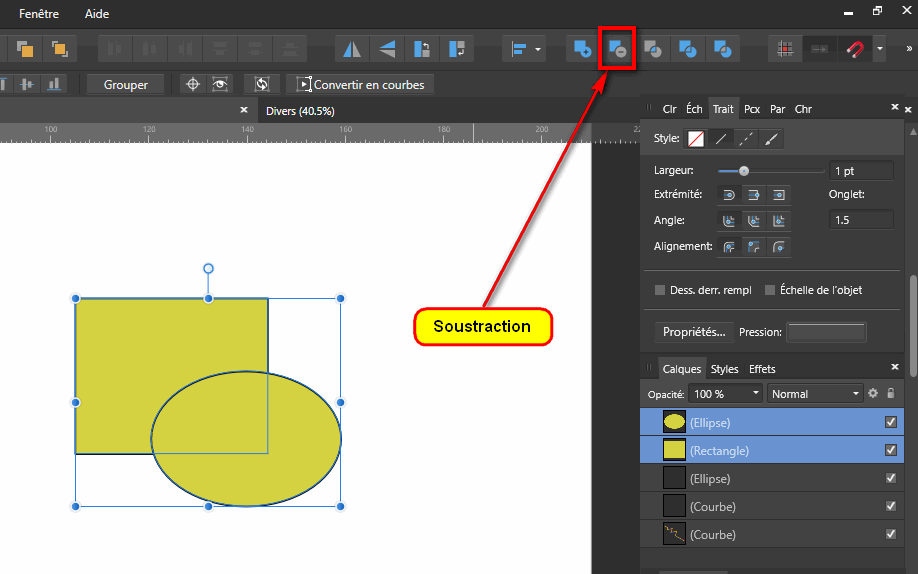Click the red magnet snapping icon
The image size is (918, 574).
[855, 49]
